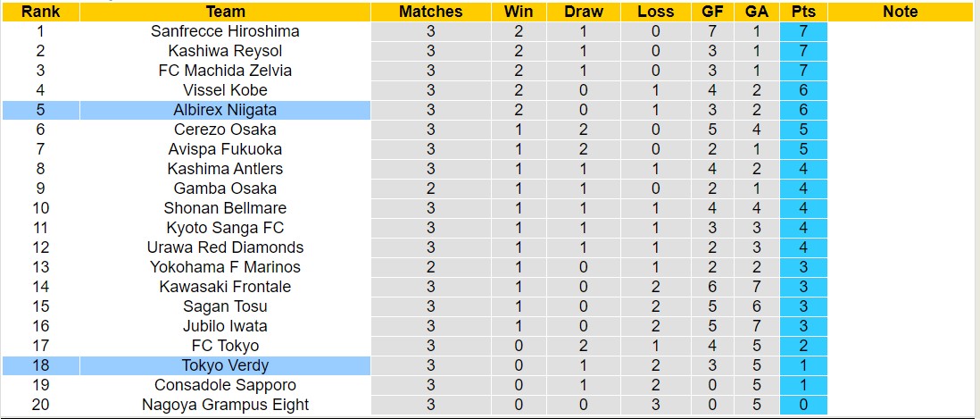
Task: Open the Cerezo Osaka team entry
Action: tap(225, 130)
